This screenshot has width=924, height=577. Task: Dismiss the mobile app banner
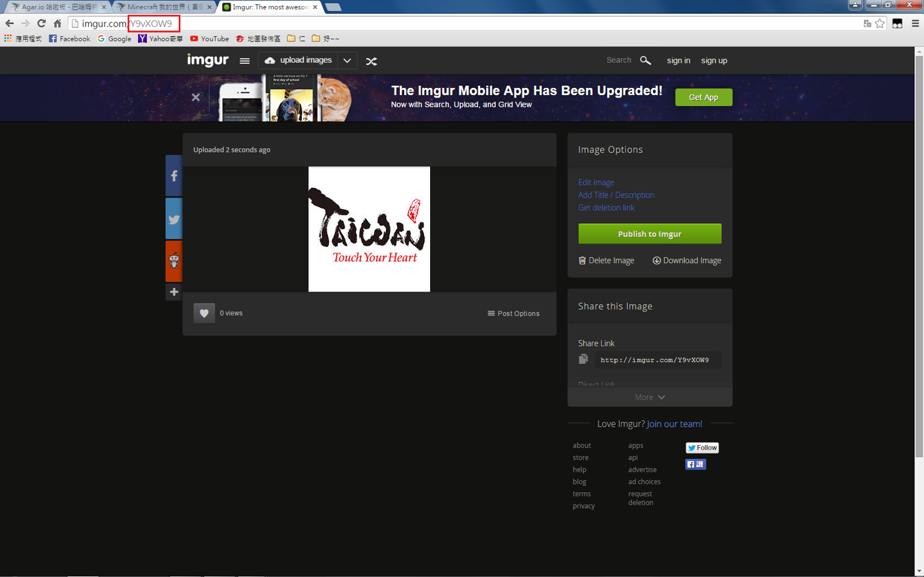click(x=196, y=97)
